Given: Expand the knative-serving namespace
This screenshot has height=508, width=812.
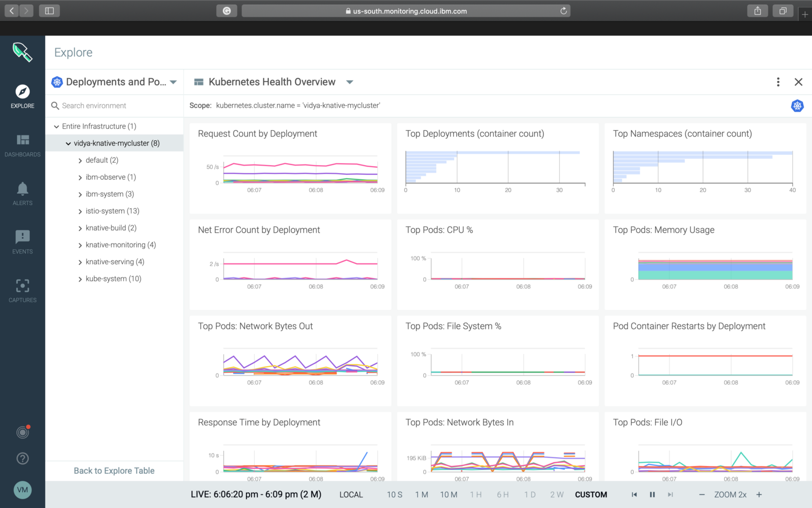Looking at the screenshot, I should point(80,262).
